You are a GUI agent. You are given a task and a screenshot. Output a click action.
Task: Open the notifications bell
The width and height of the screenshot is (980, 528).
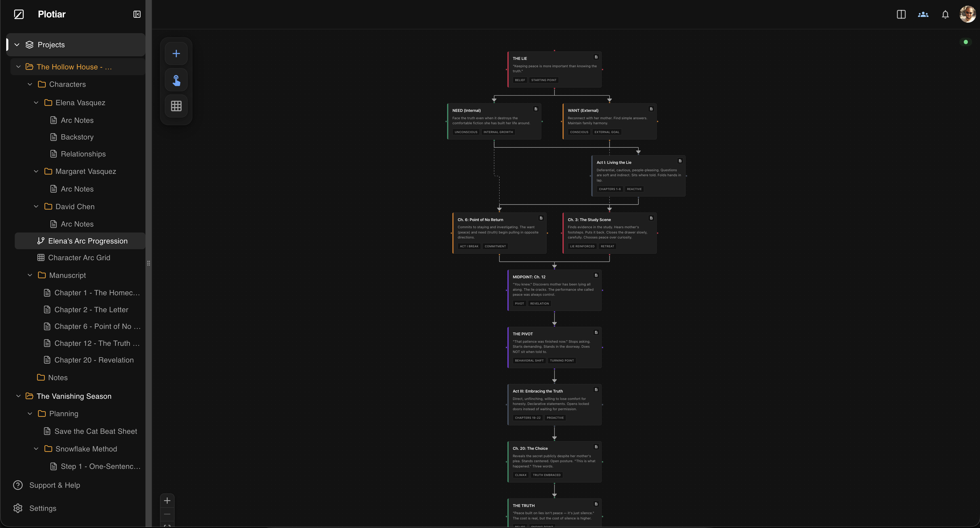pyautogui.click(x=945, y=15)
